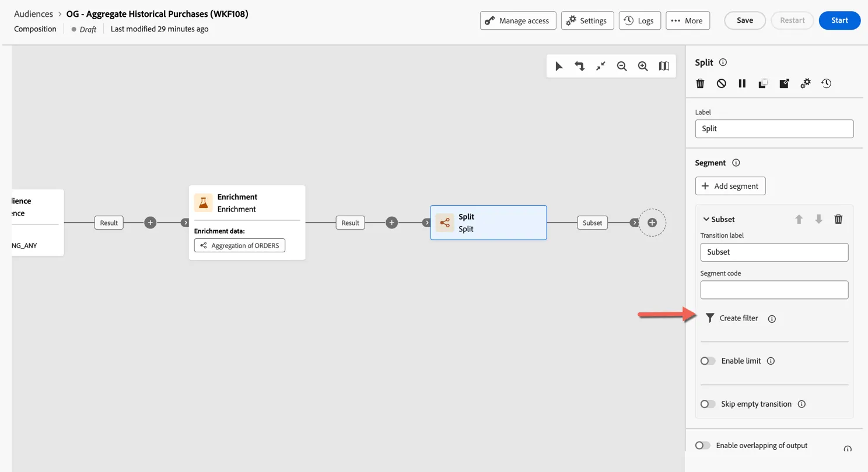
Task: Click plus button between Enrichment and Split
Action: (x=391, y=223)
